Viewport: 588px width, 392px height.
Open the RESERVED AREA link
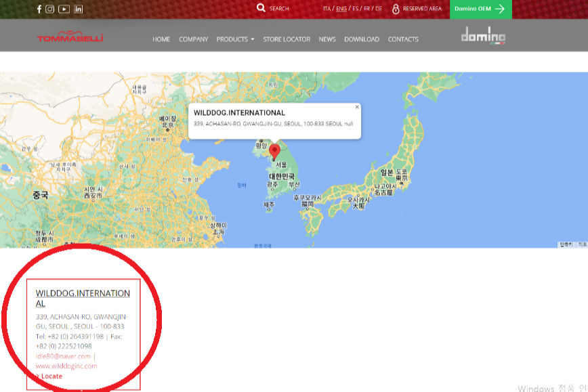coord(422,9)
